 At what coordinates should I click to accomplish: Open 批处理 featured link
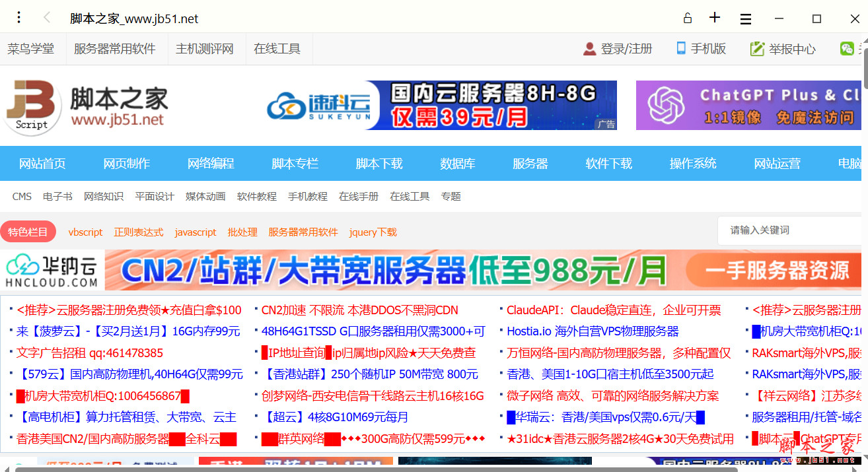click(x=242, y=232)
